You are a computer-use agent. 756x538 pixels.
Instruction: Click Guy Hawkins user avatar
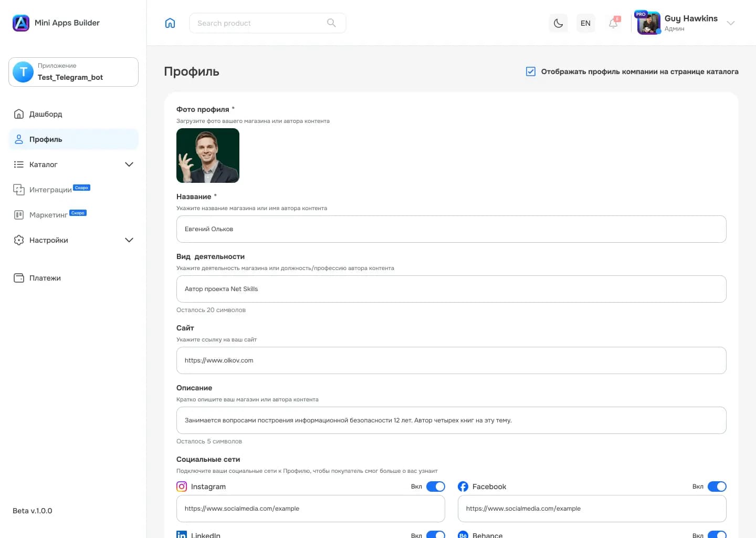[648, 23]
